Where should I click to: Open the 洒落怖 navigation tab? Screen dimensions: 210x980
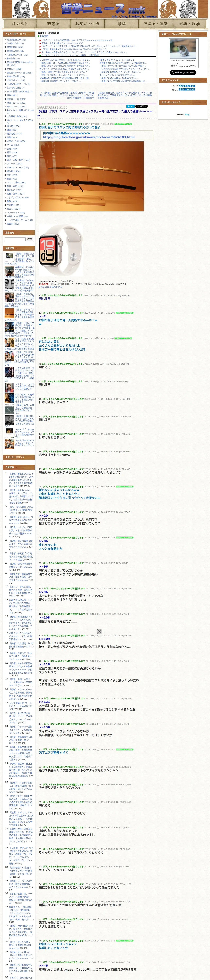[x=53, y=24]
